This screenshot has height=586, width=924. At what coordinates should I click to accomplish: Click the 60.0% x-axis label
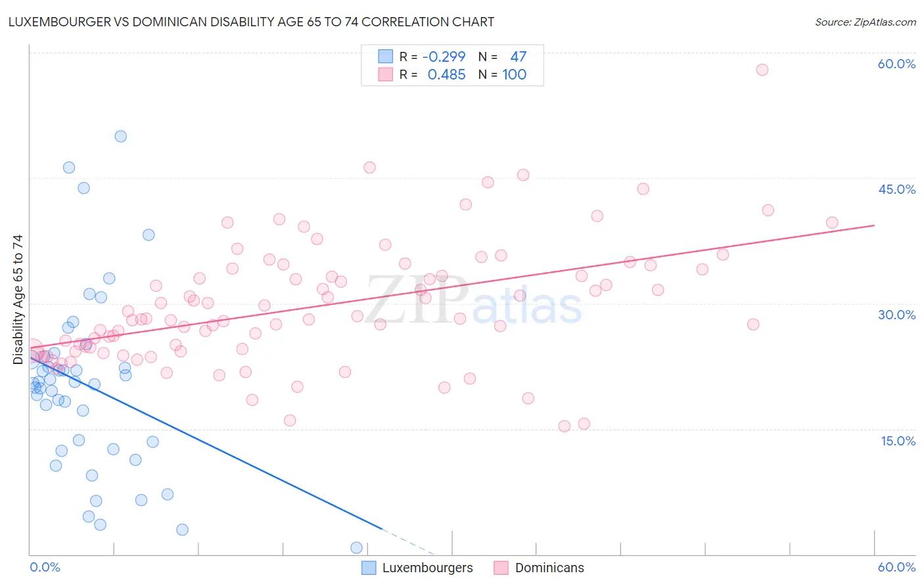[896, 567]
